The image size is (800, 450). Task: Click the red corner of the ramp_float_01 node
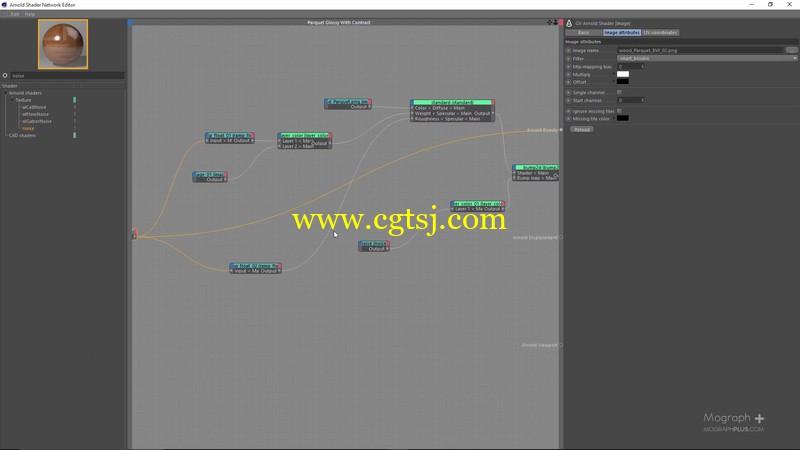(253, 135)
